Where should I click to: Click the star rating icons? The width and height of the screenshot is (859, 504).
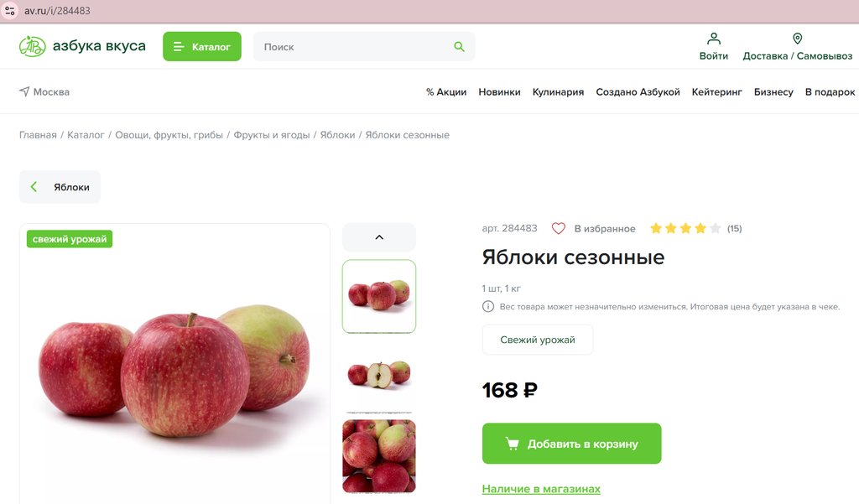(x=685, y=228)
